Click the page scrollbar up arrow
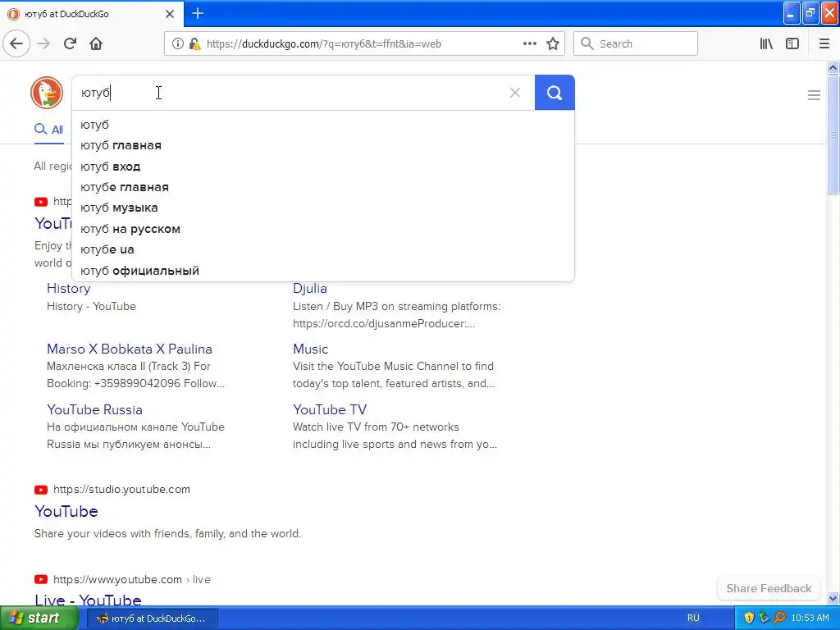Viewport: 840px width, 630px height. (833, 67)
